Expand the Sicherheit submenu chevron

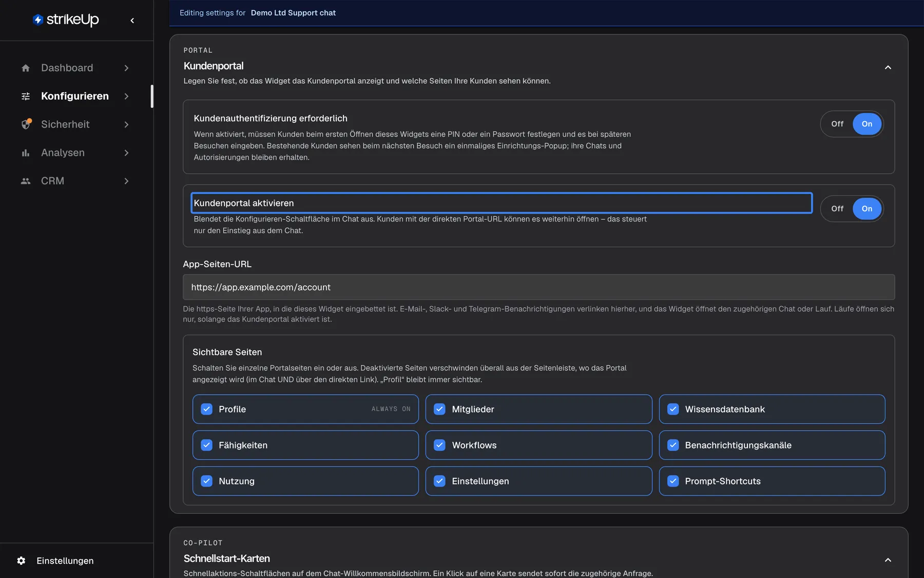(x=126, y=124)
